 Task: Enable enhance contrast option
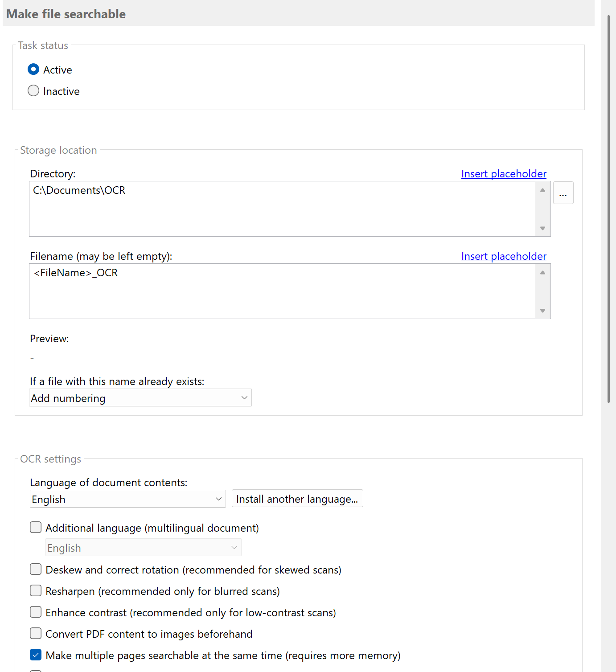pyautogui.click(x=35, y=612)
